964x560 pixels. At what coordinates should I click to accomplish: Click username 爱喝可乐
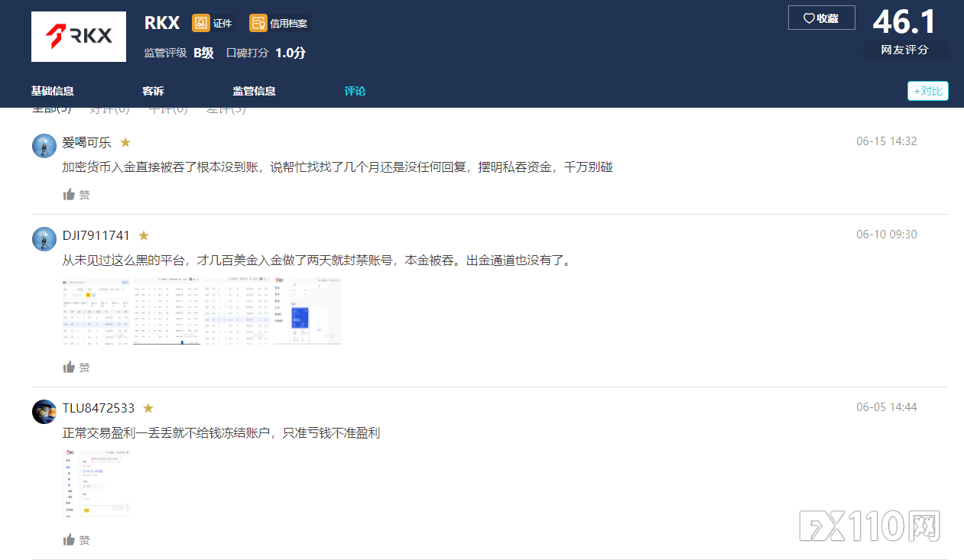point(86,142)
